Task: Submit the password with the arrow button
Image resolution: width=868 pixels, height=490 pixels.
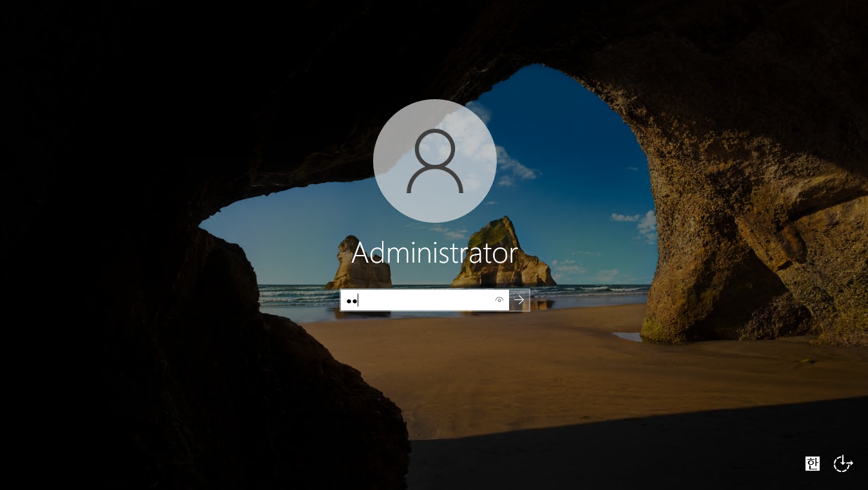Action: point(519,300)
